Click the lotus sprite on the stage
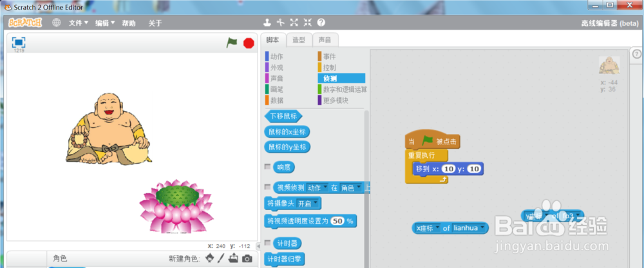 click(x=176, y=207)
